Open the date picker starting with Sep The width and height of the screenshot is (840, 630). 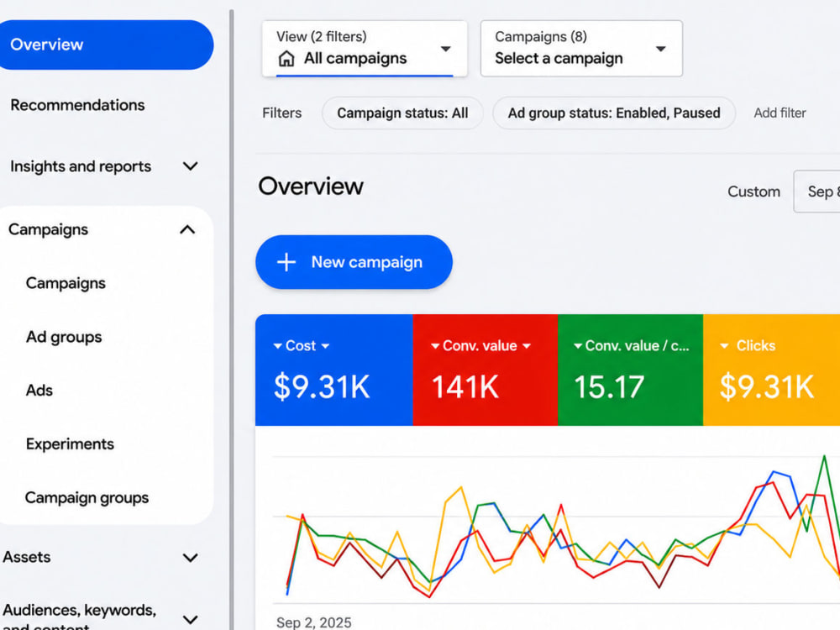(x=817, y=192)
